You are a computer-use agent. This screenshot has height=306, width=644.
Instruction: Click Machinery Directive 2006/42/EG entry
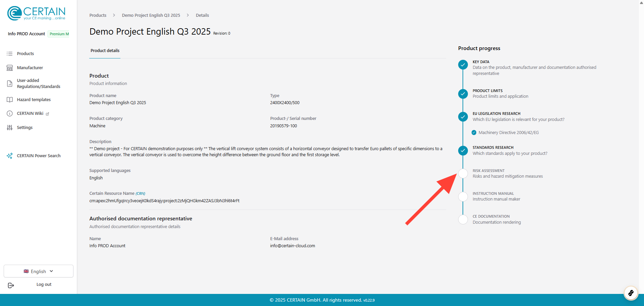(509, 133)
